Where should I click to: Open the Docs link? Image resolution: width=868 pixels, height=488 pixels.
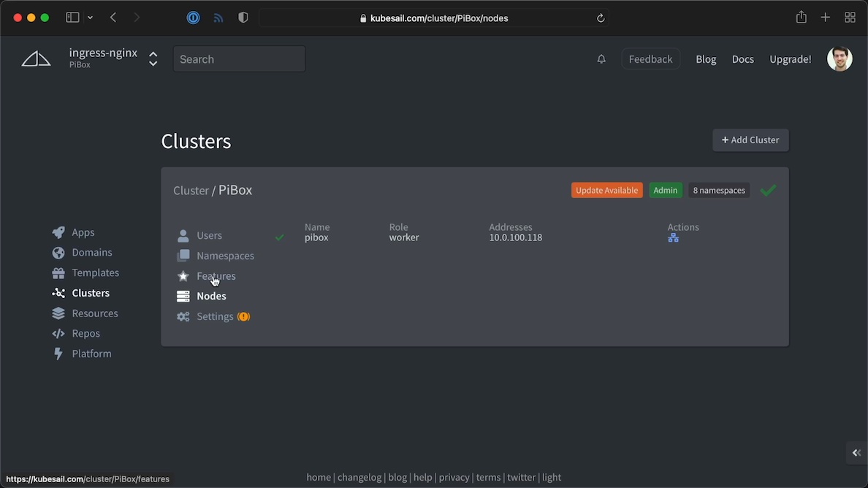pos(743,59)
